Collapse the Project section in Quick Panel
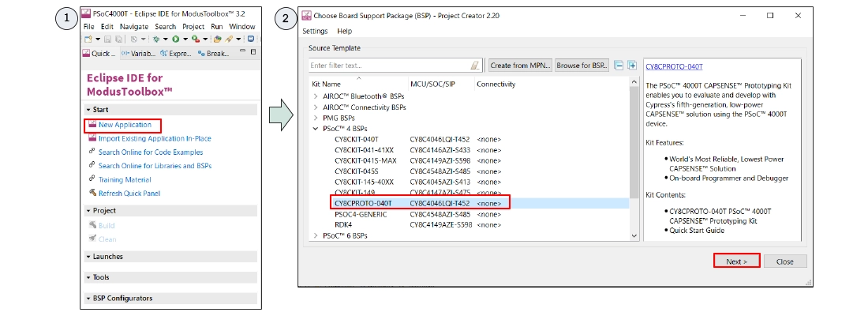Viewport: 868px width, 316px height. pyautogui.click(x=88, y=211)
